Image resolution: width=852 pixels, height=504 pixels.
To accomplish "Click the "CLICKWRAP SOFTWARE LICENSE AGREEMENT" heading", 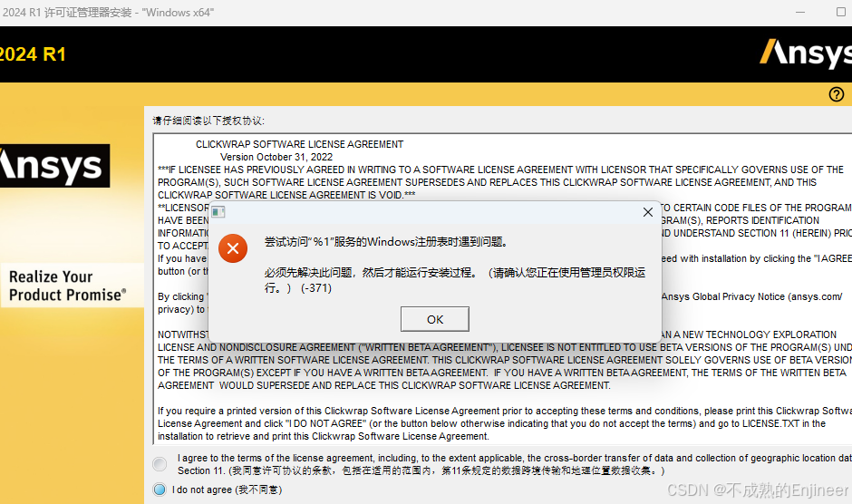I will pyautogui.click(x=299, y=144).
